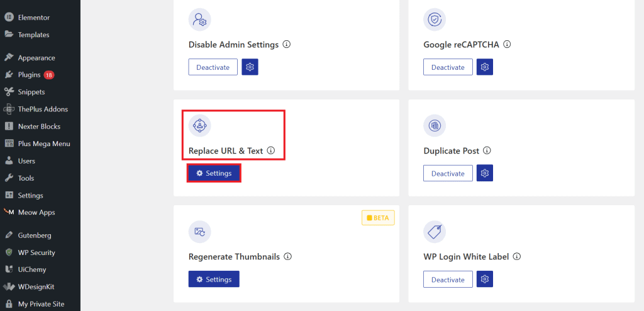
Task: Open the My Private Site menu item
Action: [x=40, y=304]
